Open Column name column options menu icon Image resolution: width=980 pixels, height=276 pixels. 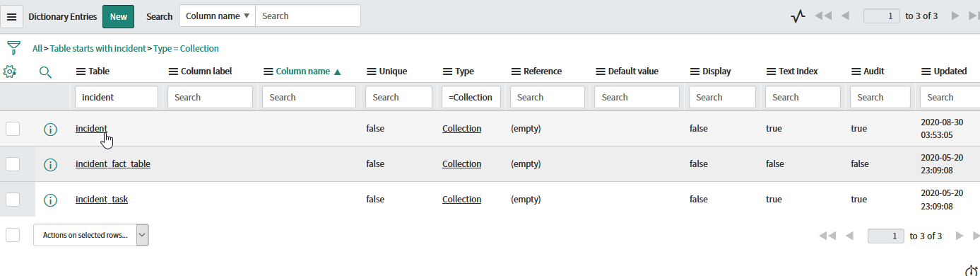[268, 71]
